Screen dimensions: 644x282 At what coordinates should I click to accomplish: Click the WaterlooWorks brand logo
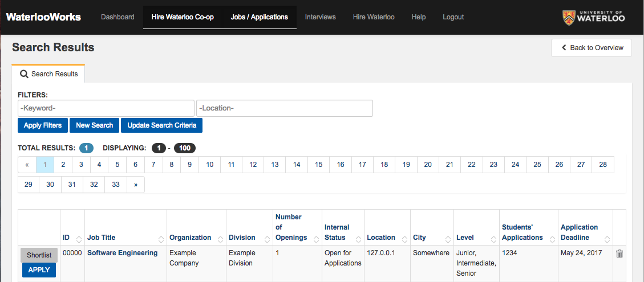[43, 17]
